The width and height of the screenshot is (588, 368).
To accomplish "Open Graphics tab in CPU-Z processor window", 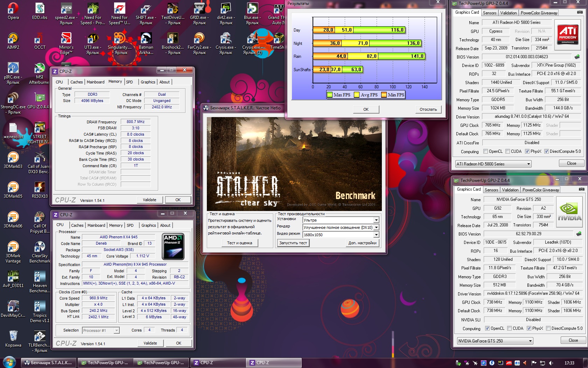I will coord(149,225).
